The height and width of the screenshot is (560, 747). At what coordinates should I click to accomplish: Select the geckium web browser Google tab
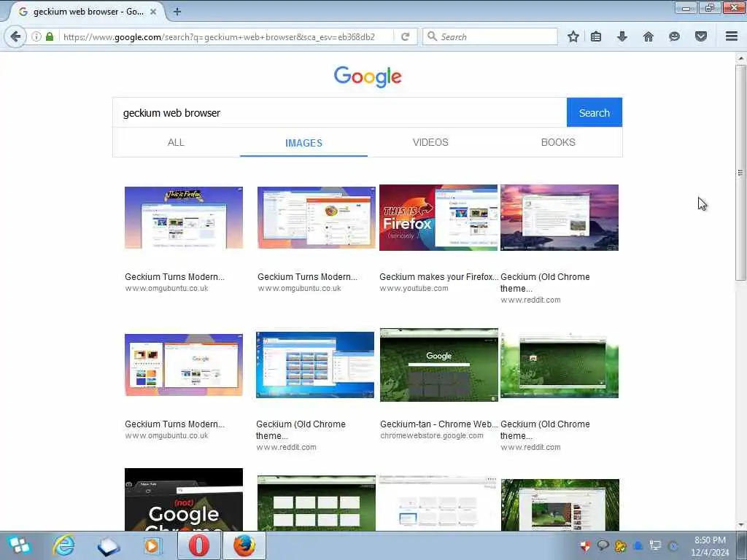tap(87, 12)
